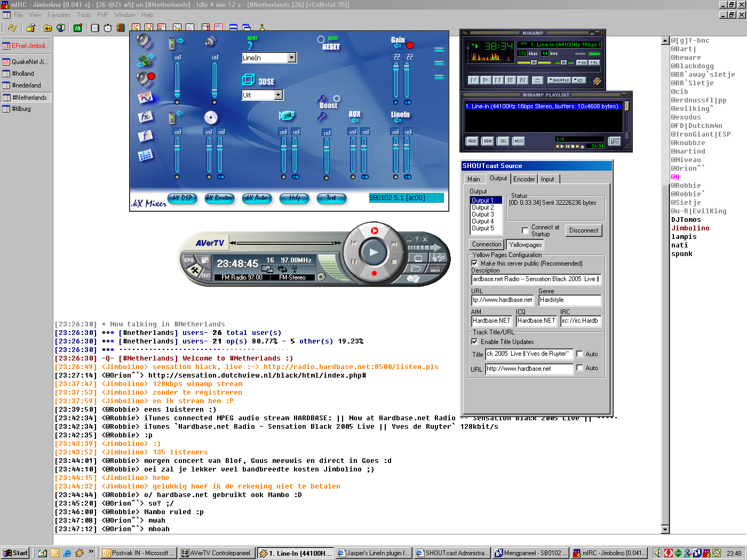Click the kX Mixer effects fx icon
This screenshot has width=747, height=560.
(145, 116)
